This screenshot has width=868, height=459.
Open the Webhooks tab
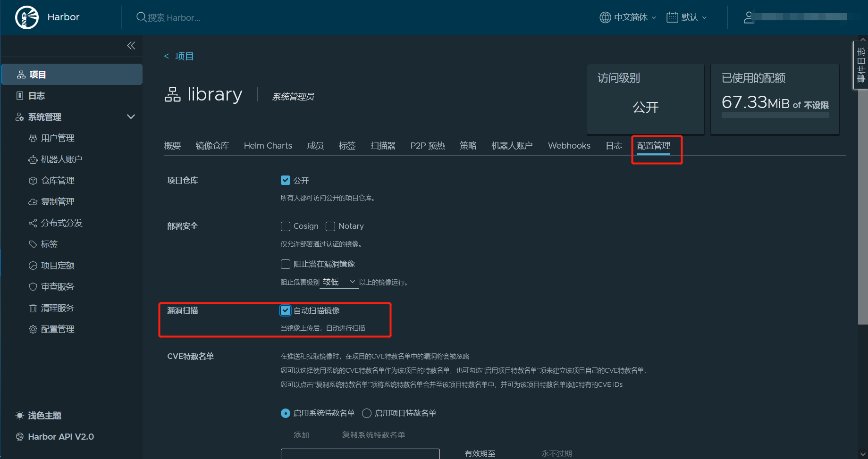569,146
